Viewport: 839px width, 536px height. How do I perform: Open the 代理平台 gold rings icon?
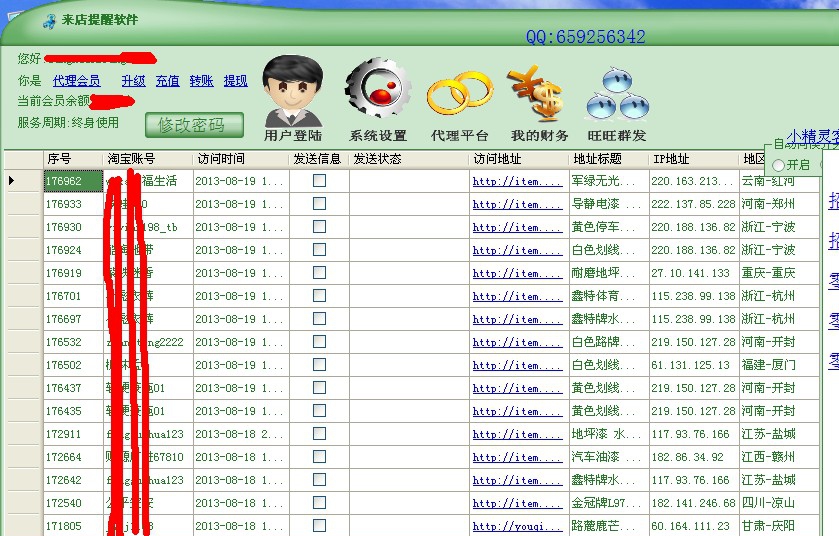460,104
